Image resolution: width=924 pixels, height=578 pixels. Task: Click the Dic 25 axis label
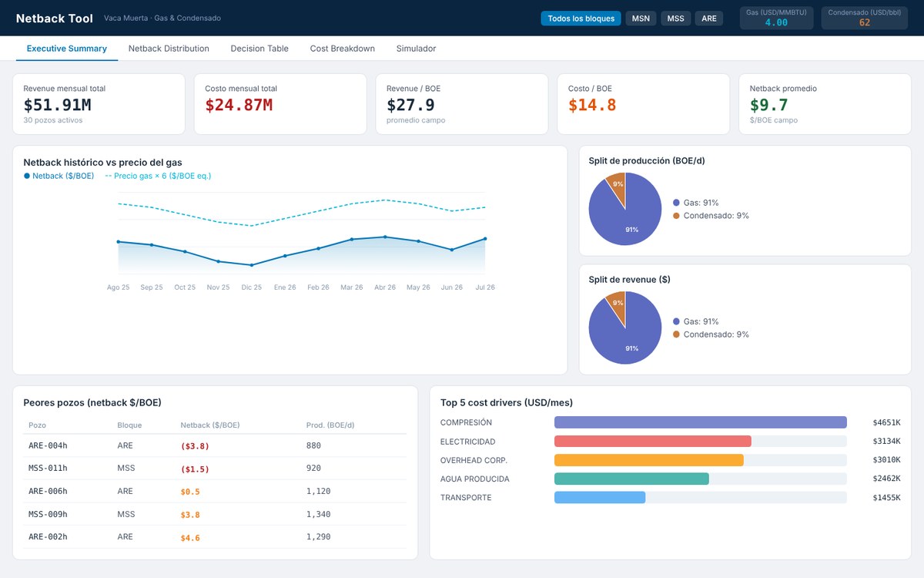point(251,287)
